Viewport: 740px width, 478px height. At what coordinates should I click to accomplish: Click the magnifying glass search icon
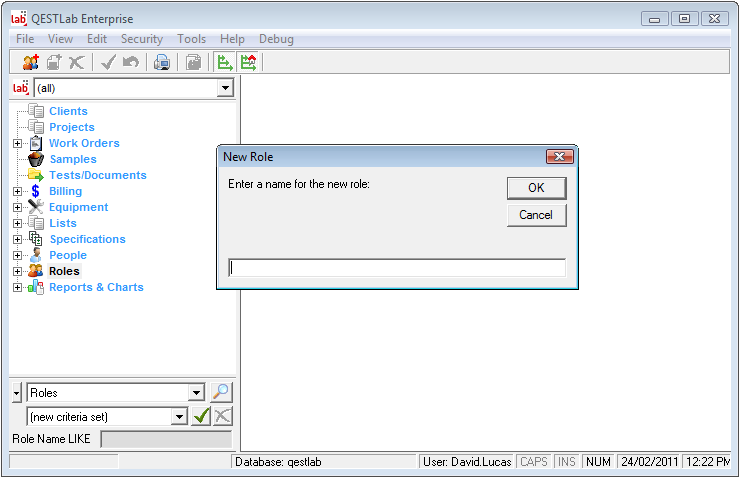click(x=221, y=393)
